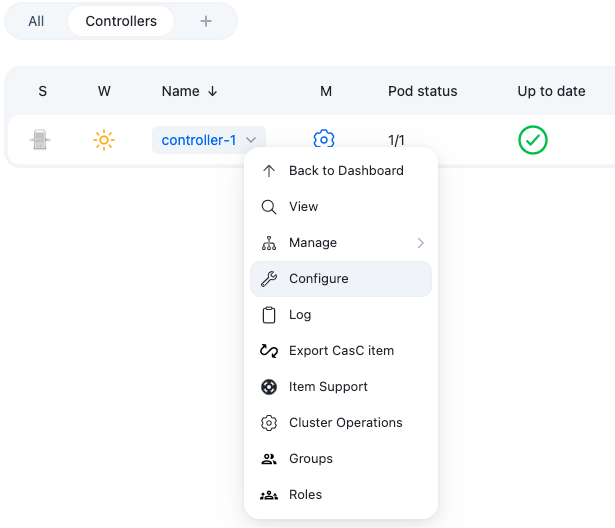
Task: Sort by Pod status column header
Action: (x=422, y=91)
